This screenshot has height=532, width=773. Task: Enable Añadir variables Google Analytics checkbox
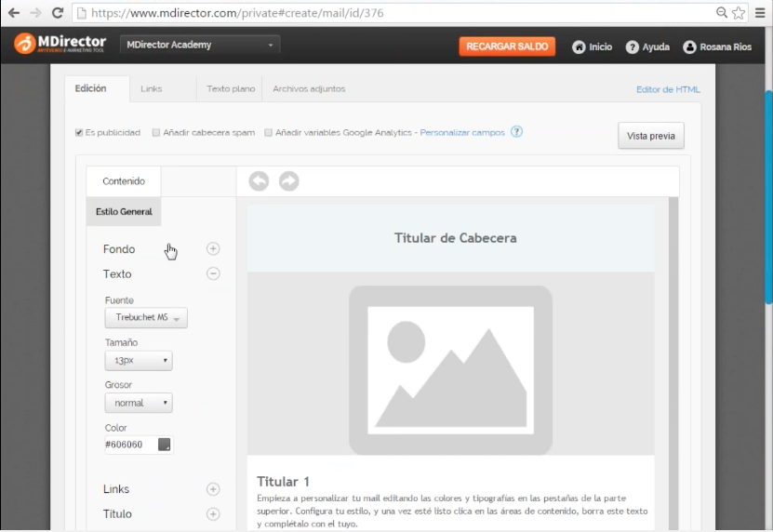coord(268,133)
